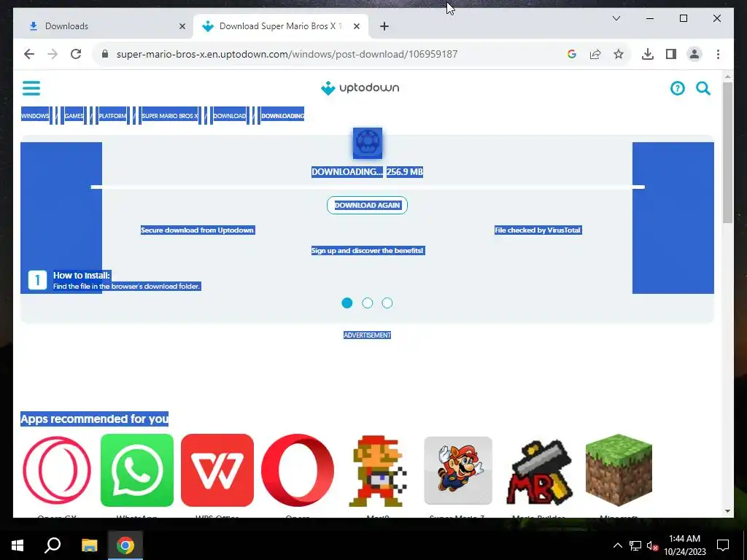Screen dimensions: 747x560
Task: Open Windows taskbar search
Action: (x=53, y=545)
